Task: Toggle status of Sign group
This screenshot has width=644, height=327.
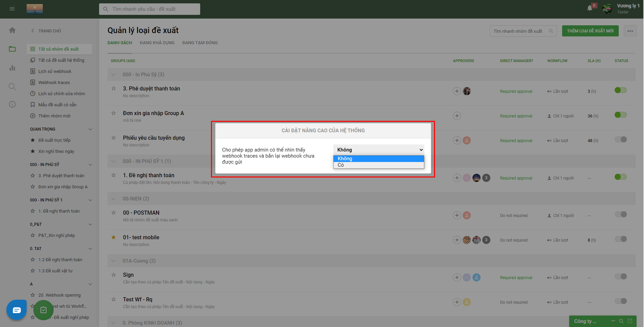Action: (620, 276)
